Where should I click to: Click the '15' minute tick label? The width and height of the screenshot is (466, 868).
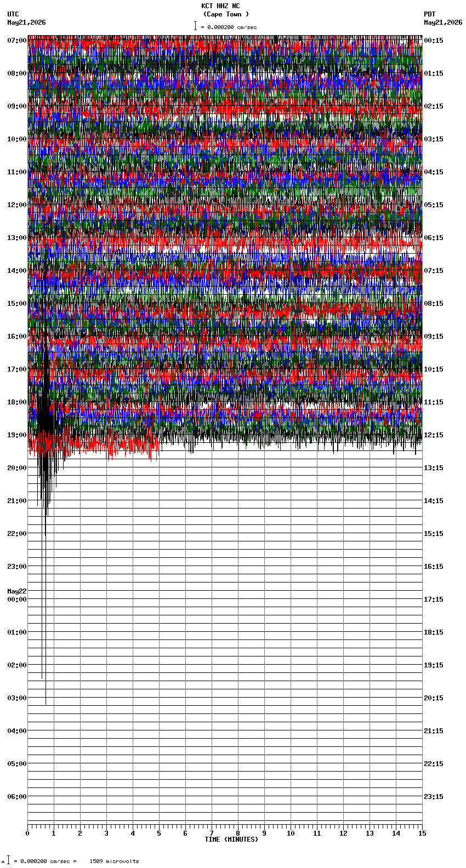click(x=422, y=833)
